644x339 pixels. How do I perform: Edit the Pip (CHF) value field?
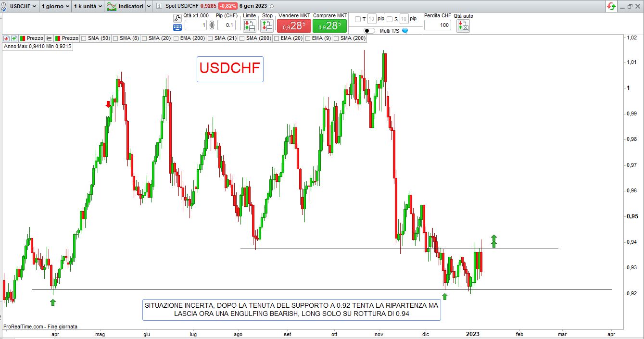coord(227,25)
